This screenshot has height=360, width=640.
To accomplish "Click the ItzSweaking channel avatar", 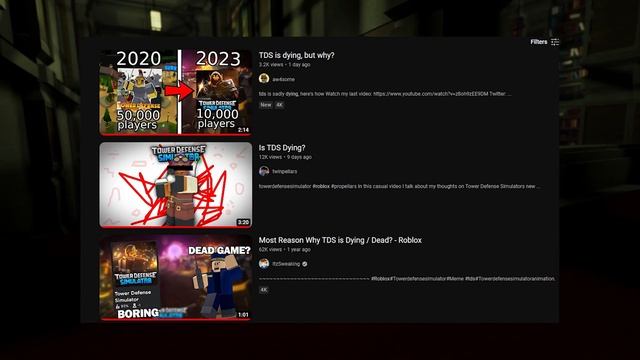I will coord(264,263).
